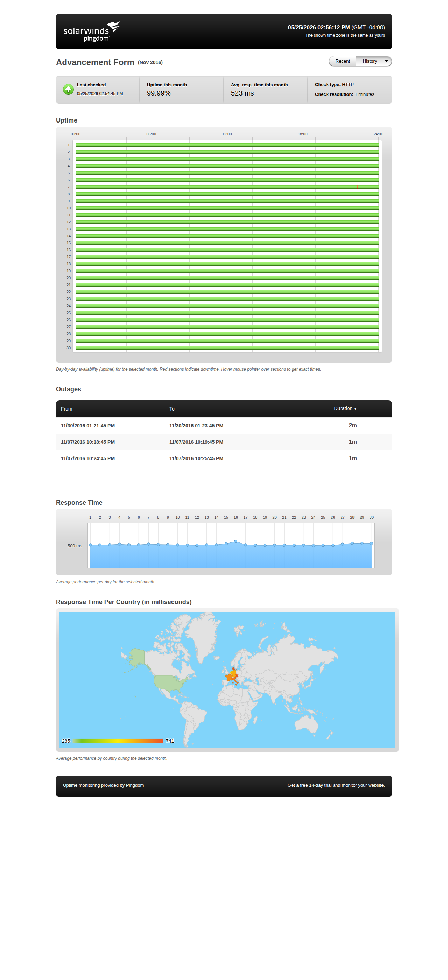Select outage row starting 11/30/2016 01:21:45 PM

(x=224, y=425)
